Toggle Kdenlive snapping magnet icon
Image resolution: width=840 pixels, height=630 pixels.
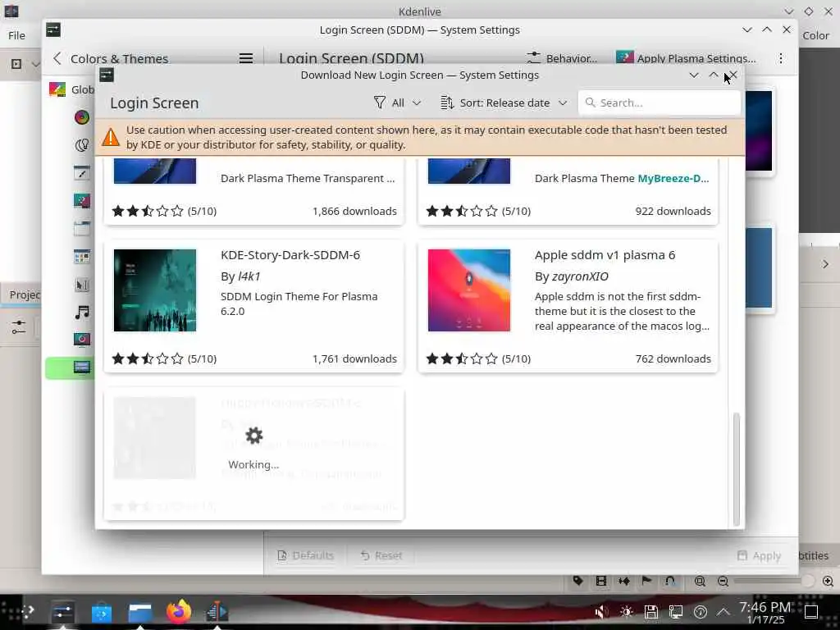pyautogui.click(x=669, y=581)
